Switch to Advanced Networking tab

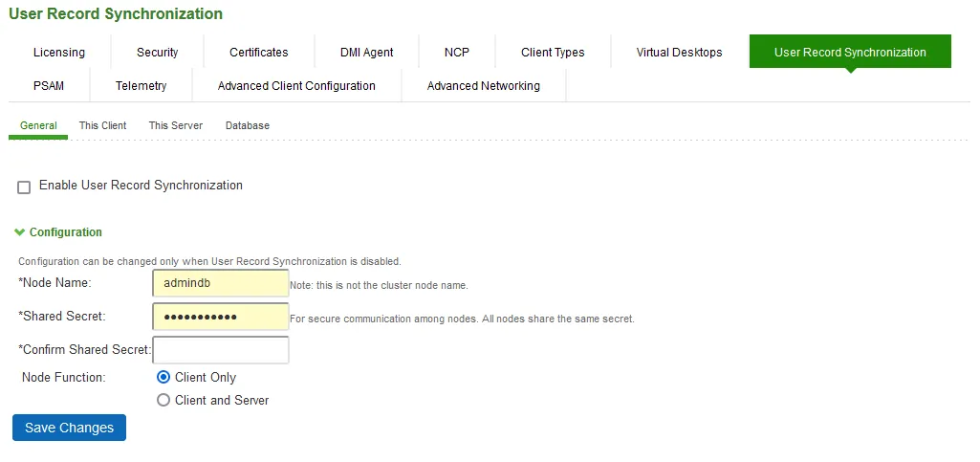click(484, 86)
